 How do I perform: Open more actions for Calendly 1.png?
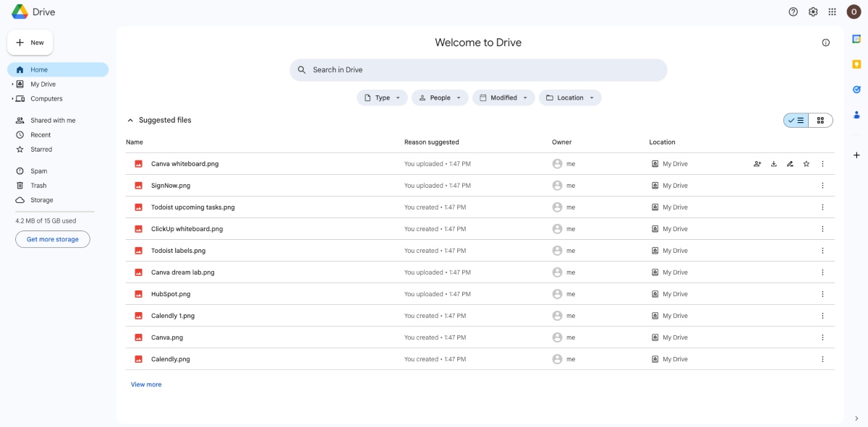pos(822,316)
